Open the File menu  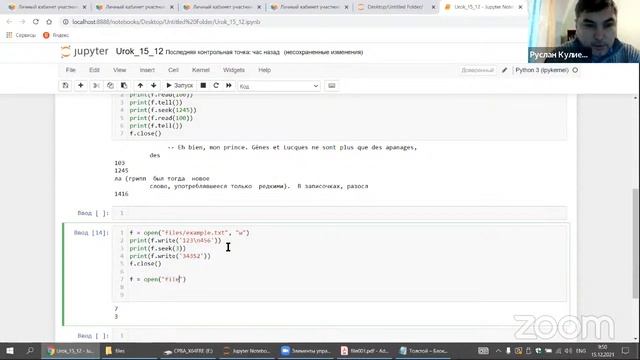(x=71, y=70)
